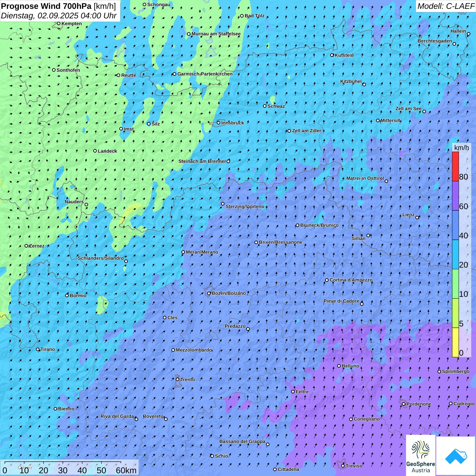Click the 'Cles' label

click(172, 318)
